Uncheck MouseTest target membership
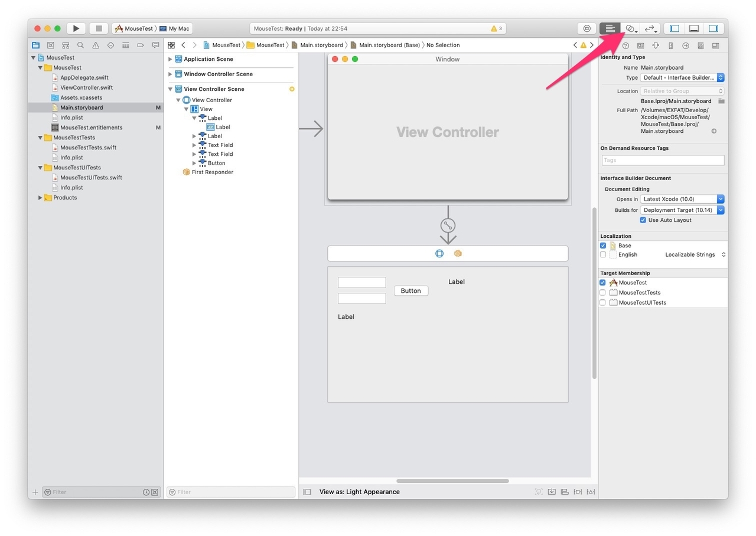Image resolution: width=756 pixels, height=536 pixels. pos(603,283)
